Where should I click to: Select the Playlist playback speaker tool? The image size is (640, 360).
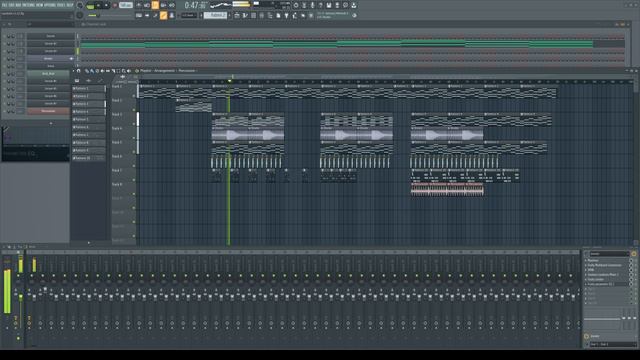[129, 71]
